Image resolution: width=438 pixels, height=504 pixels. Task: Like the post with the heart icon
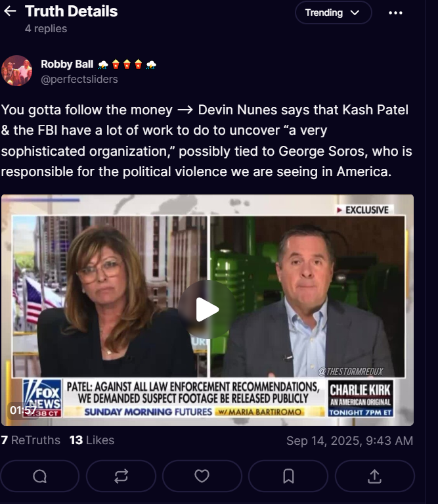[x=202, y=476]
